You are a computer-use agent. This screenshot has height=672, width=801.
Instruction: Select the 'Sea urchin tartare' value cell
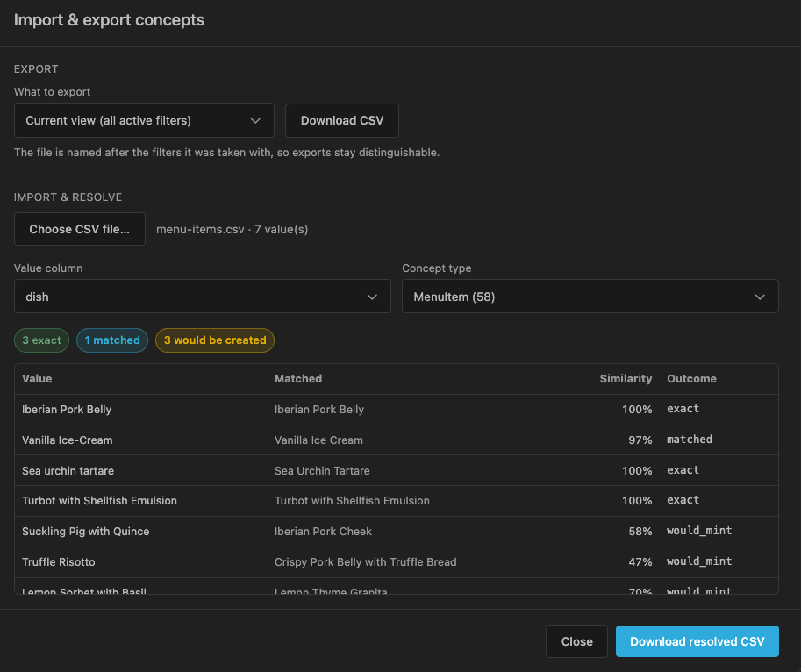(x=68, y=471)
